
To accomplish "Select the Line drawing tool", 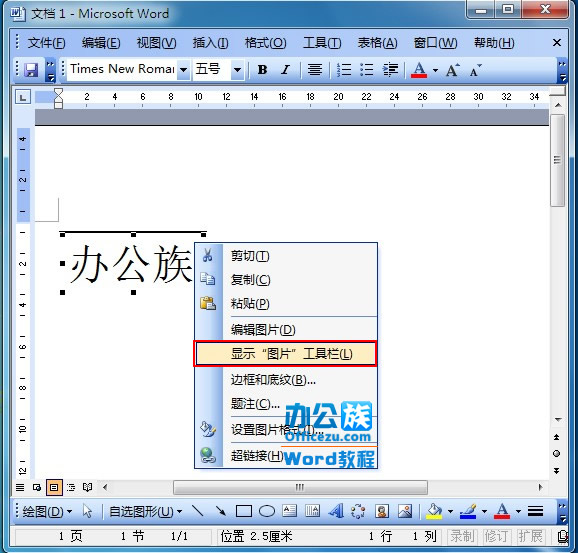I will pos(198,511).
